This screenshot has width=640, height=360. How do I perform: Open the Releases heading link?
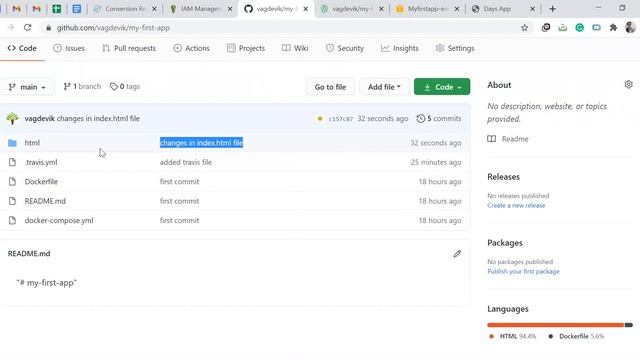coord(503,177)
